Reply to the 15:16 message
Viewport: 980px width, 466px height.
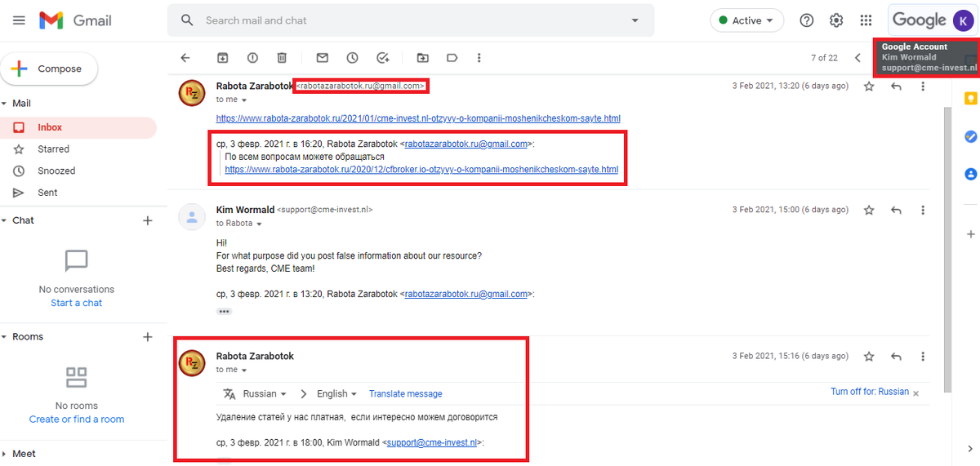[x=896, y=357]
